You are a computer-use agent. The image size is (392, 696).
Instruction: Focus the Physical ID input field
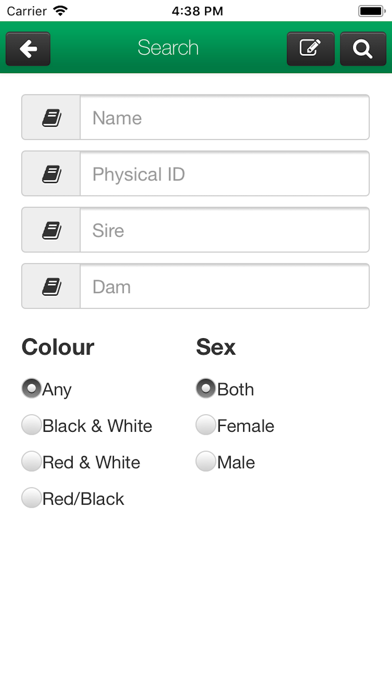coord(225,174)
